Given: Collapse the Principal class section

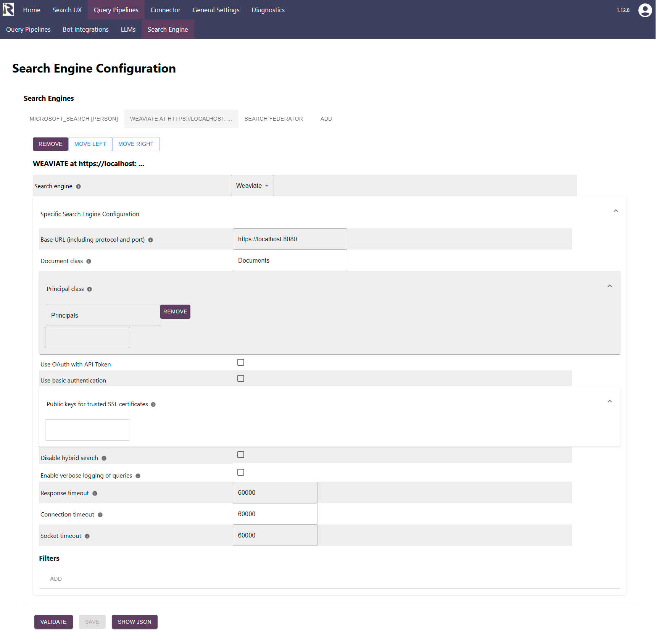Looking at the screenshot, I should click(609, 286).
